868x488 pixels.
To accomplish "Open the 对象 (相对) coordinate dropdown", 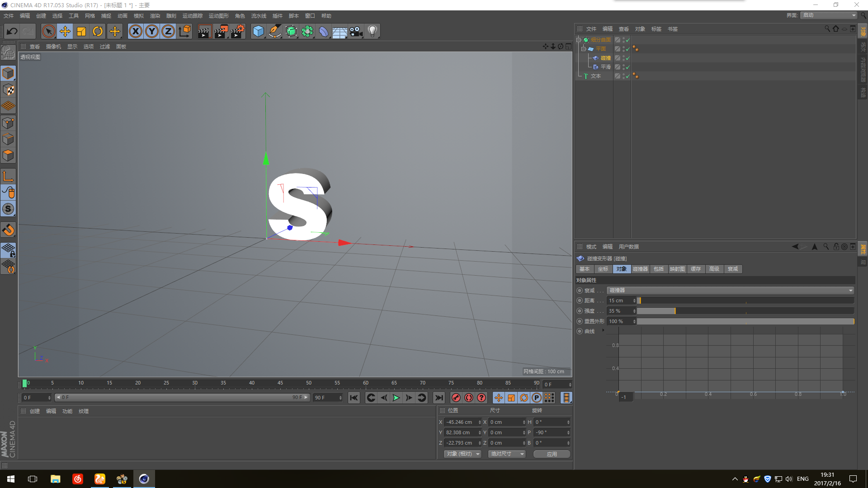I will click(x=462, y=454).
